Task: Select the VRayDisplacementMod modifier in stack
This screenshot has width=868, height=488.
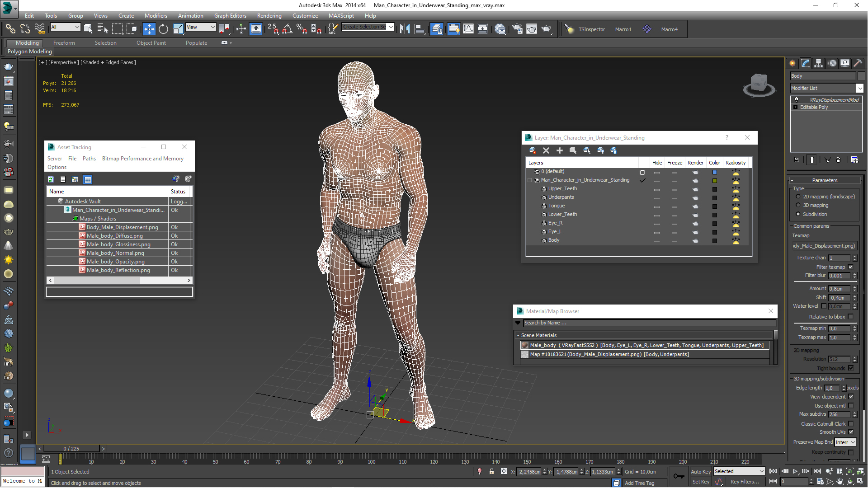Action: (834, 100)
